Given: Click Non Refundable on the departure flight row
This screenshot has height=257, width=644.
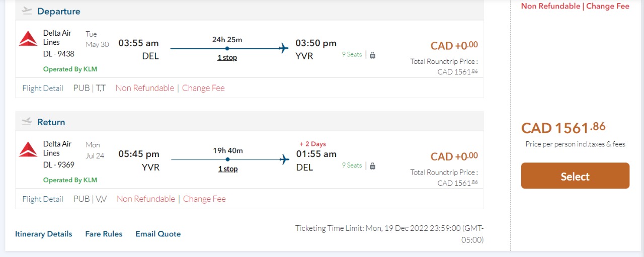Looking at the screenshot, I should 145,88.
